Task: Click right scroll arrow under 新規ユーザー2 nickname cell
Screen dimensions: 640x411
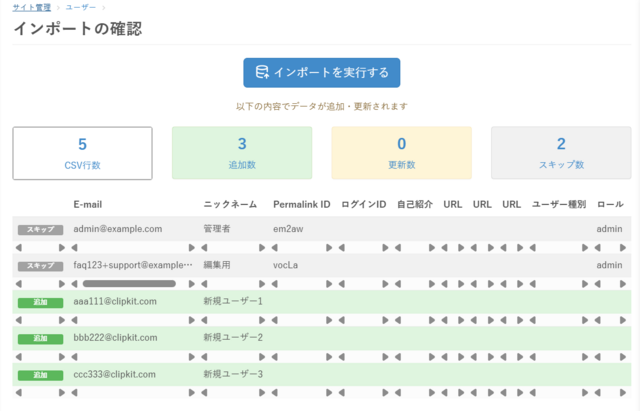Action: 262,357
